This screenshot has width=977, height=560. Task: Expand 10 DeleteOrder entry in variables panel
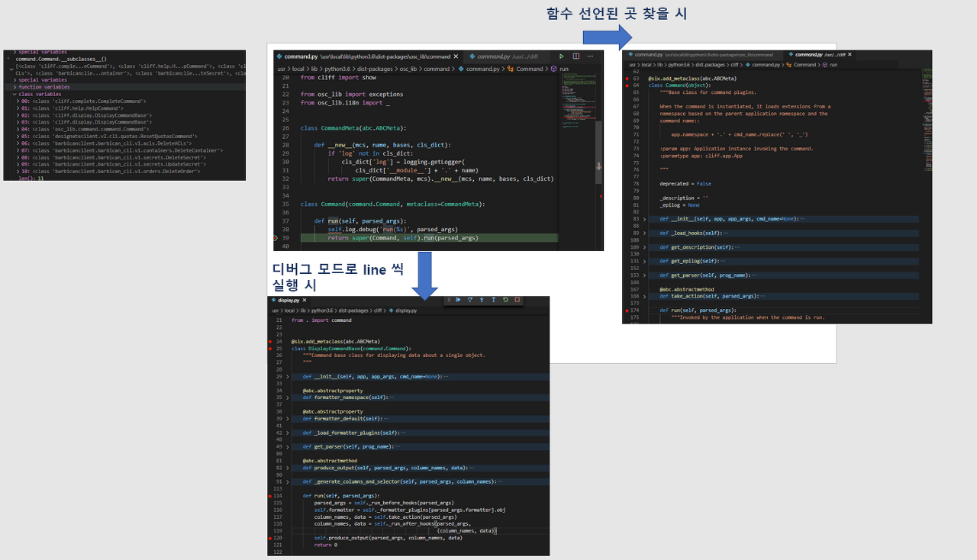point(18,172)
